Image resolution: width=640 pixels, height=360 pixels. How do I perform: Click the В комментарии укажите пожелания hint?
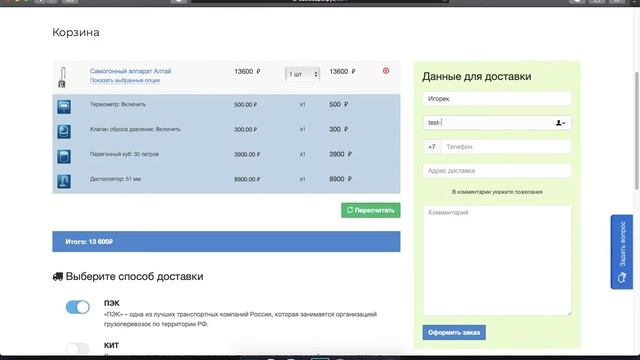497,192
